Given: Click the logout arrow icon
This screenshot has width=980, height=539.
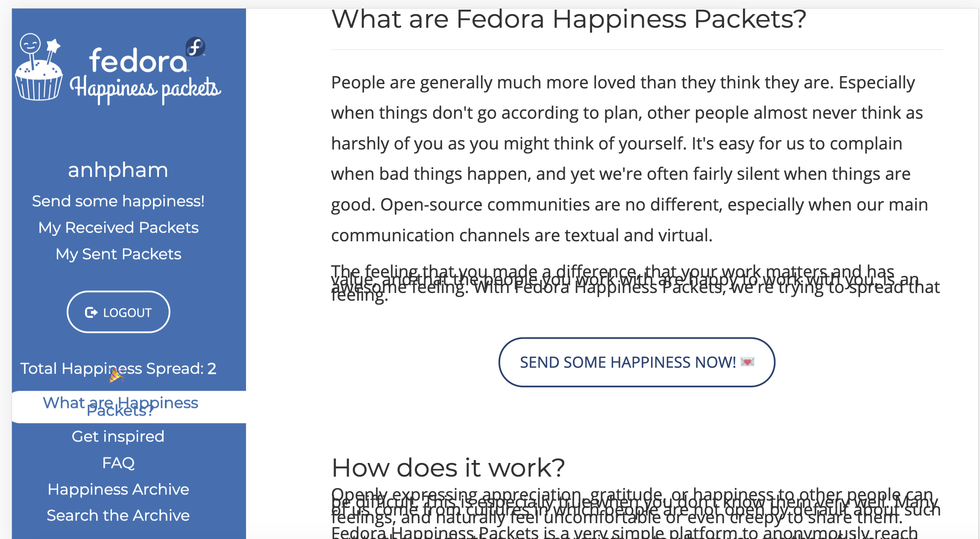Looking at the screenshot, I should click(91, 313).
